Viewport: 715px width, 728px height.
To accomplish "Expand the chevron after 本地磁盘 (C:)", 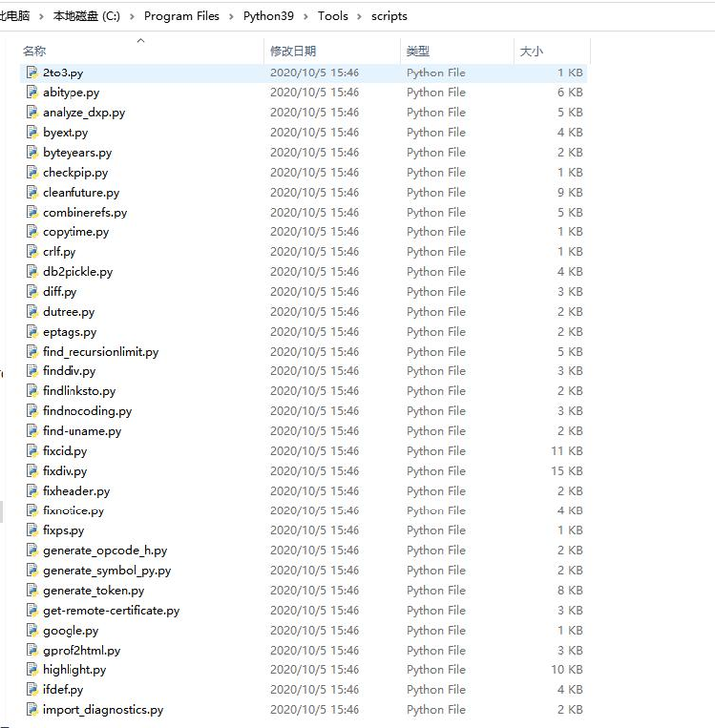I will (x=132, y=17).
